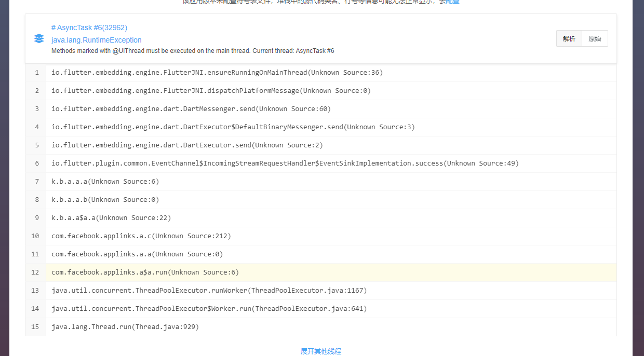644x356 pixels.
Task: Click line number 15 in the gutter
Action: tap(35, 327)
